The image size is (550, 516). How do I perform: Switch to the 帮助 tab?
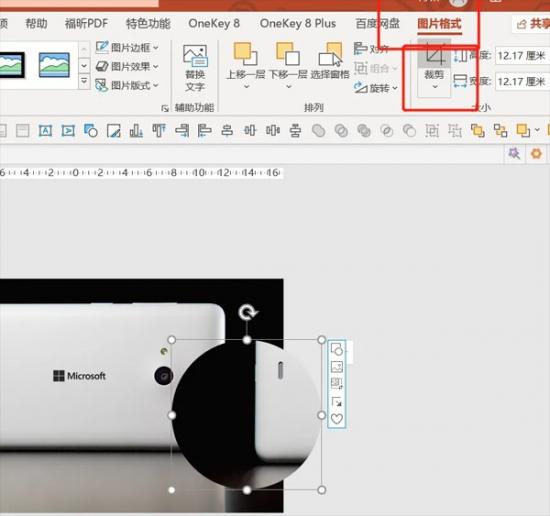[x=36, y=24]
